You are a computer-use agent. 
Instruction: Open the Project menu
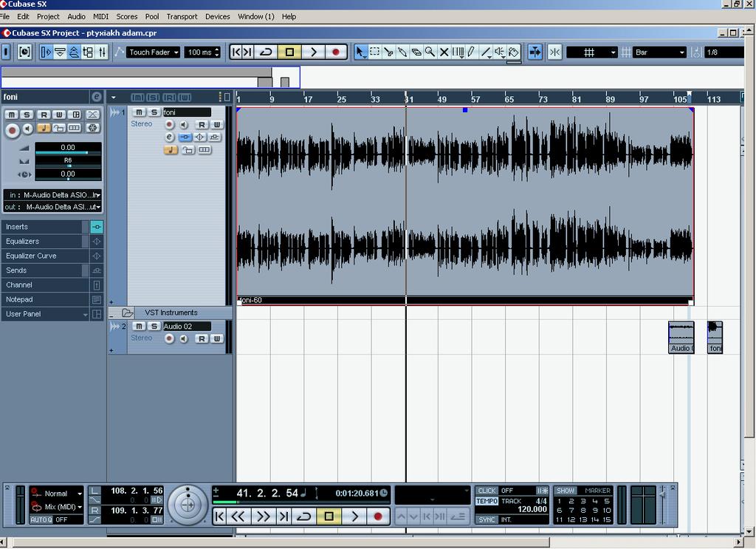(48, 16)
